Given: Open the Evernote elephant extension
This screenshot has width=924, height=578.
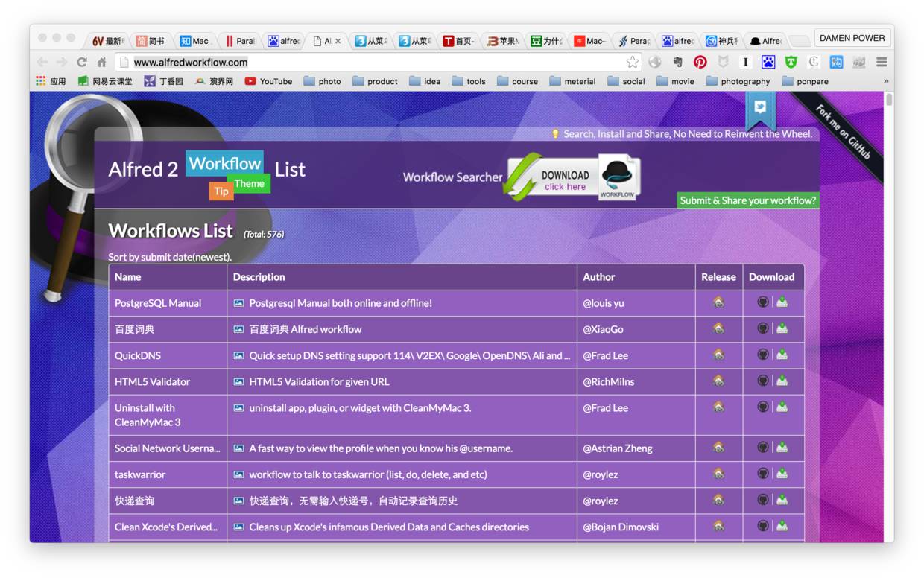Looking at the screenshot, I should pos(677,62).
